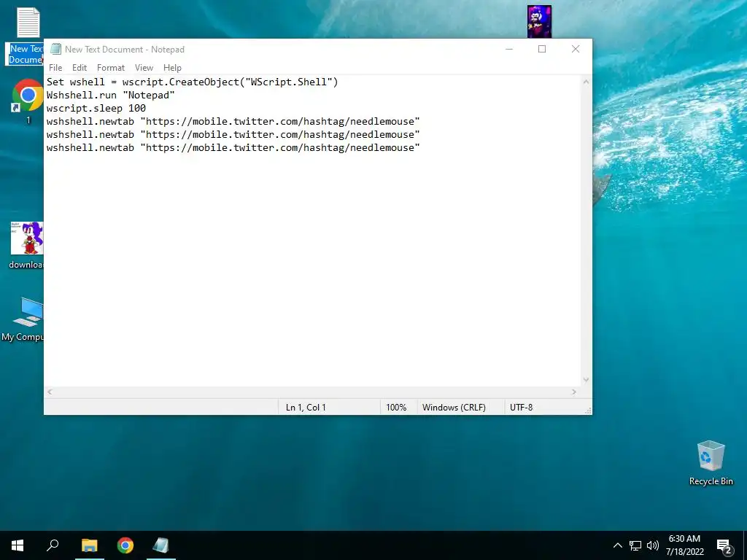Open the Help menu in Notepad
The width and height of the screenshot is (747, 560).
(172, 68)
